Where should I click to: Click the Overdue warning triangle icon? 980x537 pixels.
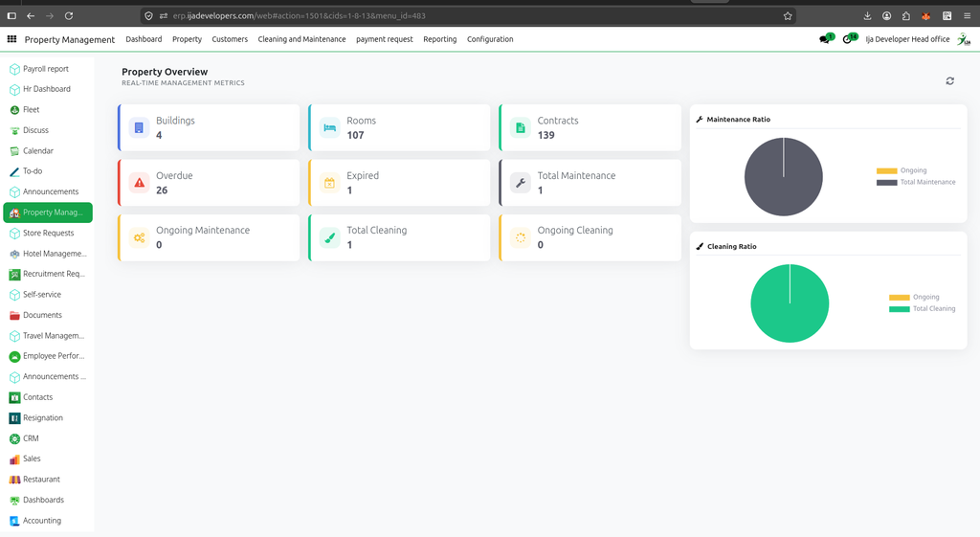pyautogui.click(x=139, y=183)
